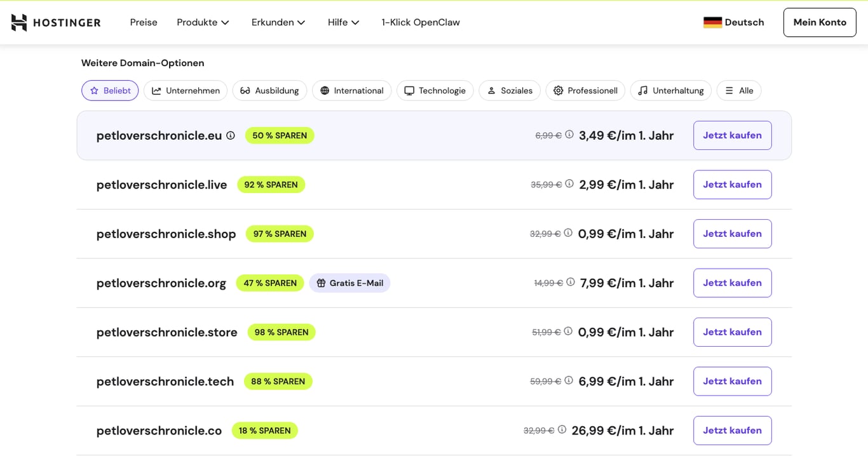Click Jetzt kaufen for petloverschronicle.shop
The height and width of the screenshot is (456, 868).
[x=732, y=234]
